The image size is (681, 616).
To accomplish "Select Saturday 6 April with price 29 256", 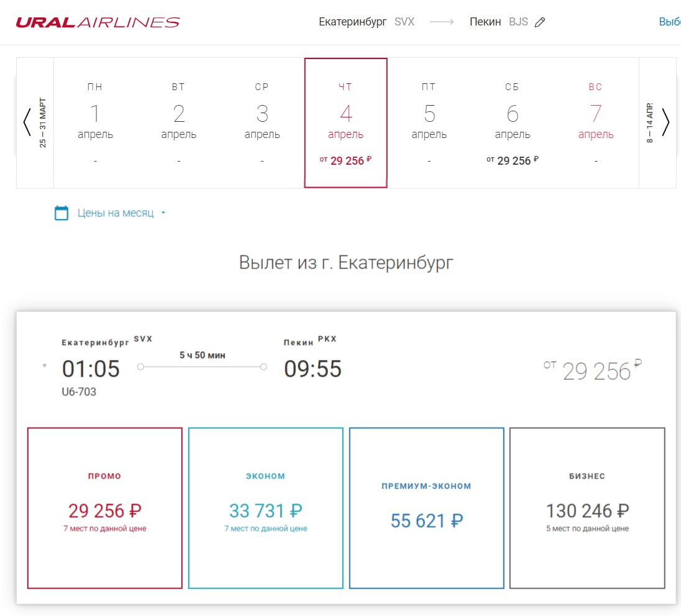I will pyautogui.click(x=512, y=122).
